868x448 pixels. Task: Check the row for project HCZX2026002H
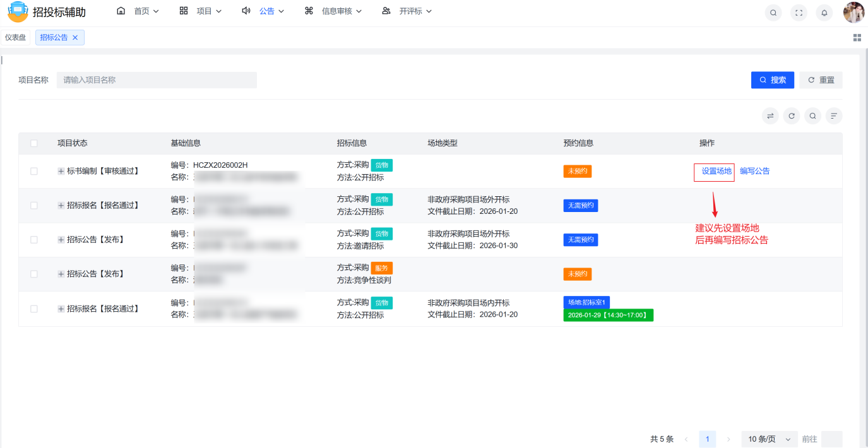(33, 170)
